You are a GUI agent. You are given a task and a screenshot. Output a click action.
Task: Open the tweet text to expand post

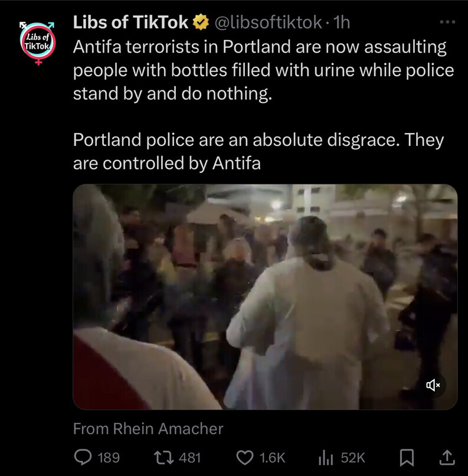pos(263,105)
